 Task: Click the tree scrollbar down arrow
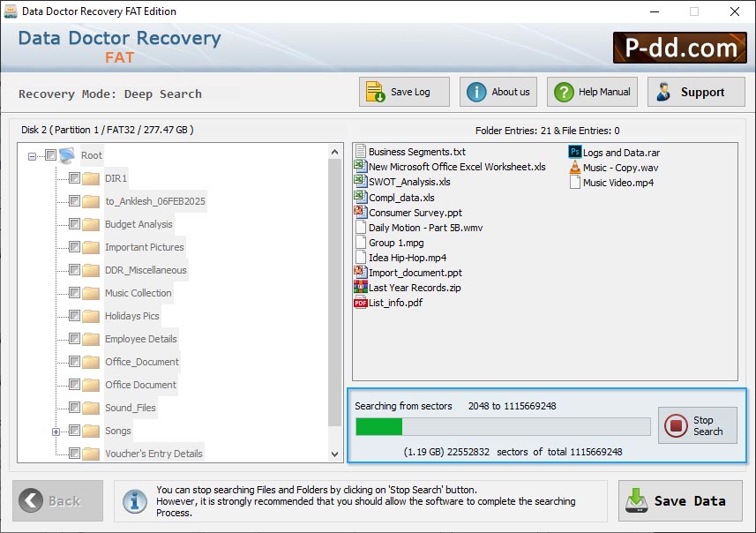click(x=334, y=454)
